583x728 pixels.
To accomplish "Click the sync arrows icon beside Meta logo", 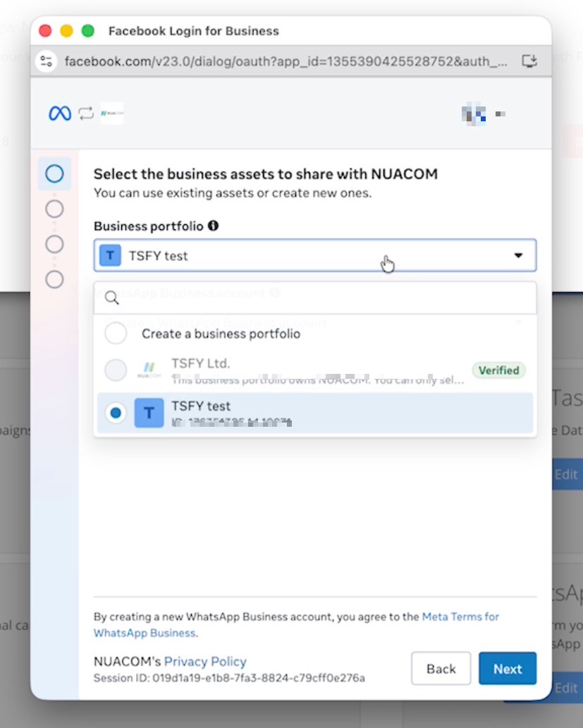I will 86,114.
